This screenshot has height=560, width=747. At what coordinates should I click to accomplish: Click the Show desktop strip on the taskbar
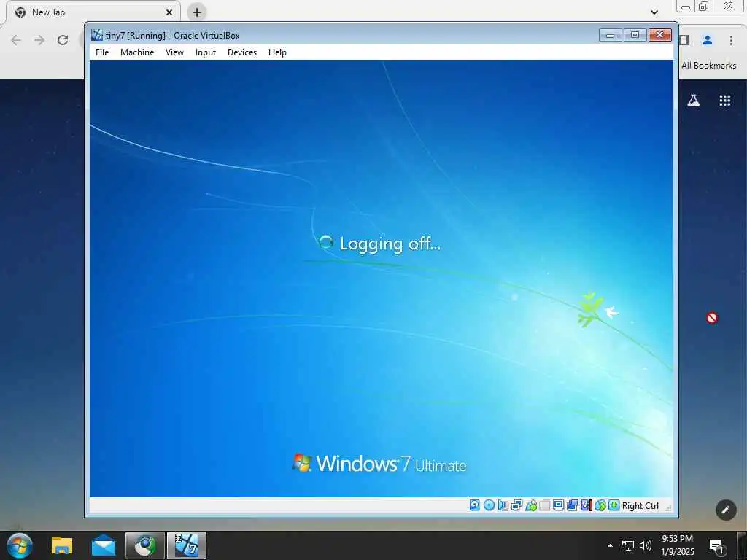click(742, 545)
